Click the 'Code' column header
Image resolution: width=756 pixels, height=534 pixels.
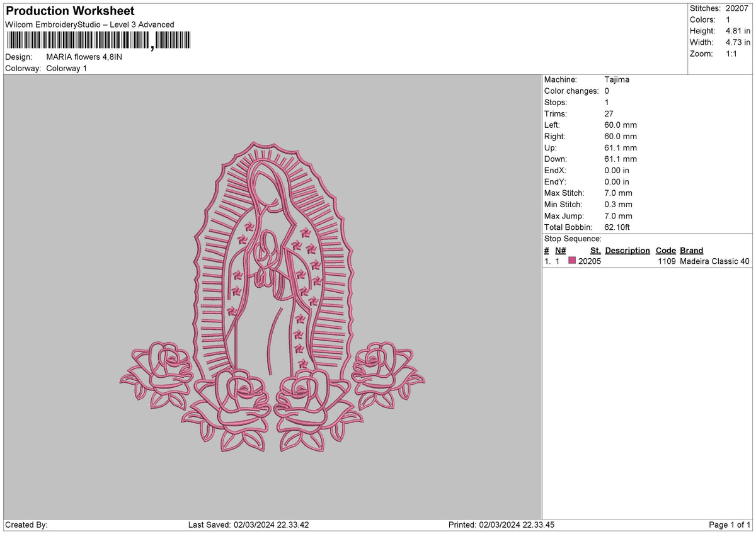click(x=665, y=250)
